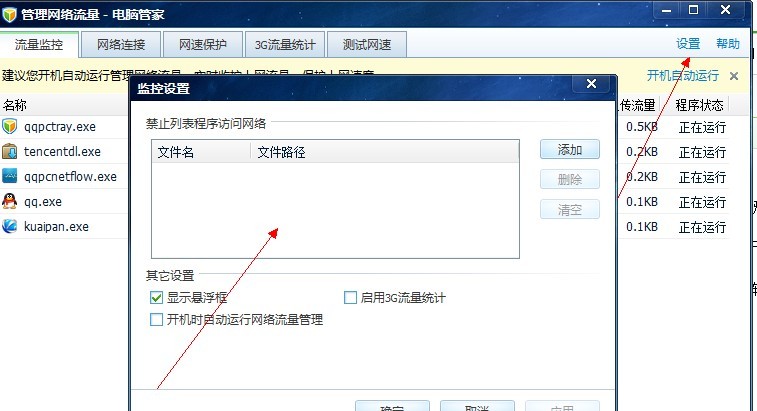
Task: Click the 电脑管家 shield logo in title bar
Action: click(x=10, y=14)
